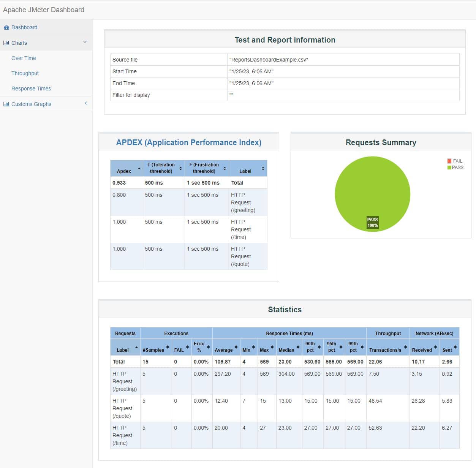The height and width of the screenshot is (468, 476).
Task: Click the Filter for display row label
Action: (131, 95)
